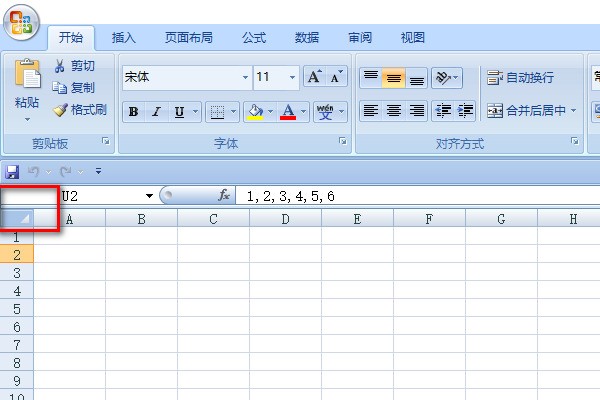Image resolution: width=600 pixels, height=400 pixels.
Task: Set top vertical alignment
Action: (370, 78)
